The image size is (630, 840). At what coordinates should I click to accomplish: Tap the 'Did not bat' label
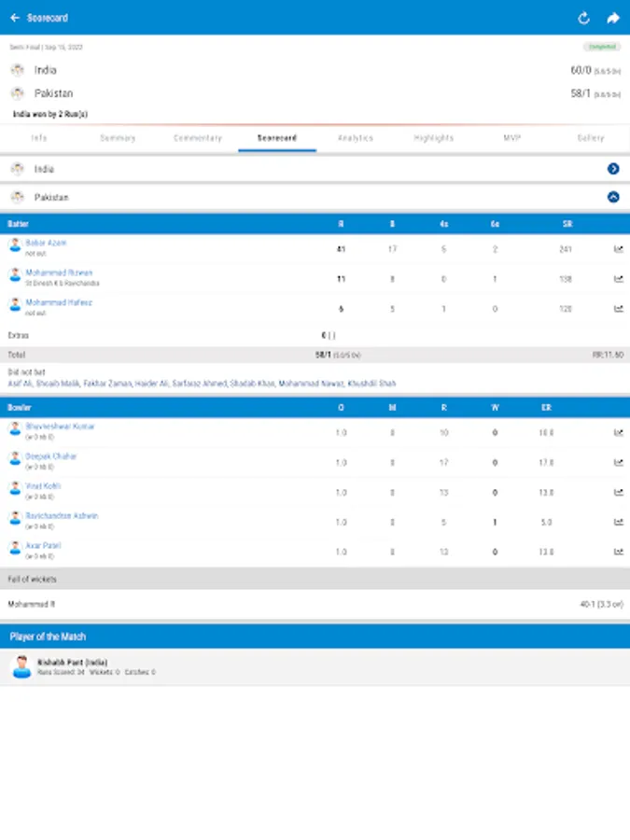(x=26, y=372)
